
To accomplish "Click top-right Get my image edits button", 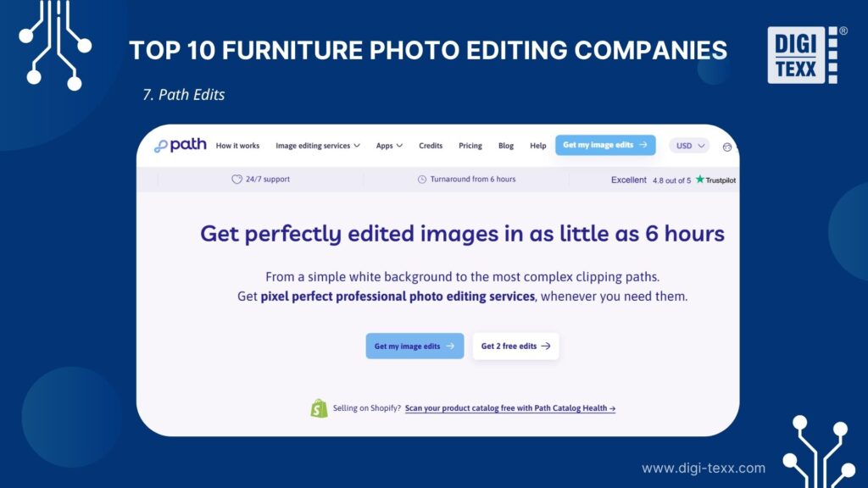I will click(x=605, y=145).
